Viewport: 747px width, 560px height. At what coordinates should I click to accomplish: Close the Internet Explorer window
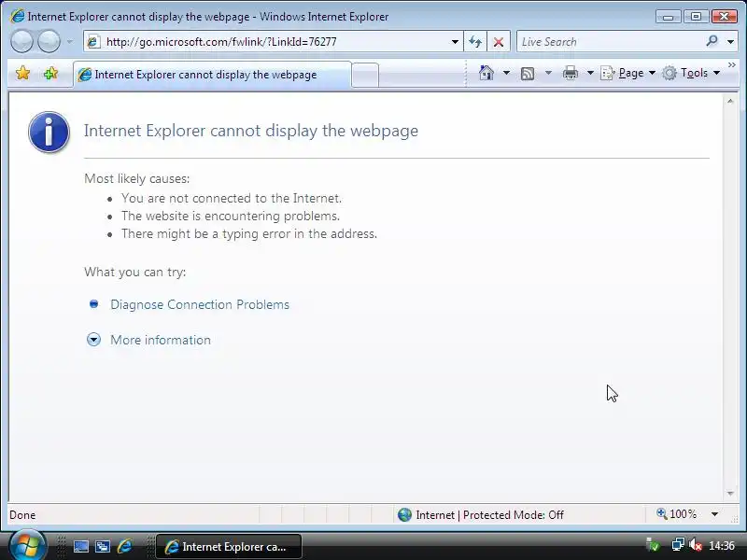click(x=725, y=17)
